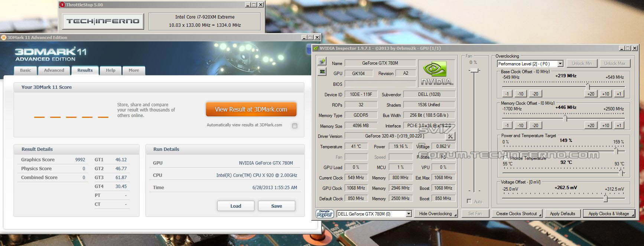This screenshot has height=246, width=644.
Task: Click the GPU Name field GeForce GTX 780M
Action: 380,63
